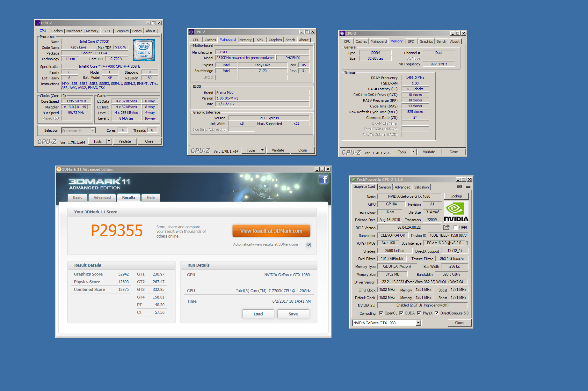588x391 pixels.
Task: Click the Prema Mod BIOS brand field
Action: (x=262, y=92)
